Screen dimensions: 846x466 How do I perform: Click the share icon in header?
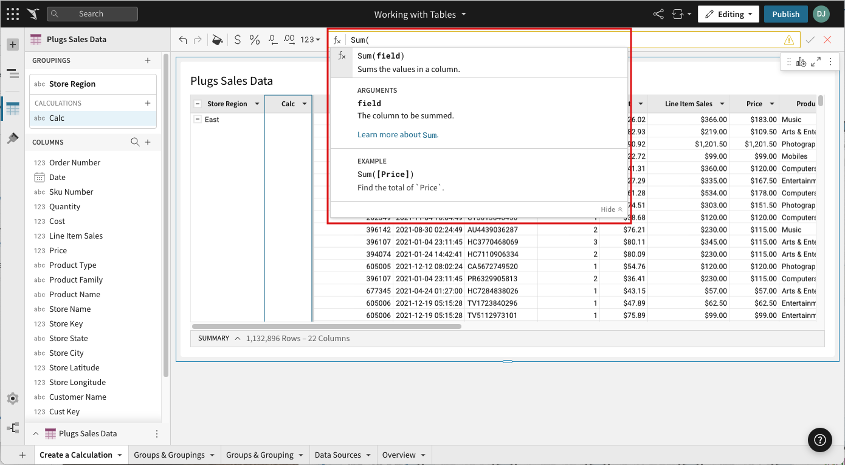coord(658,14)
